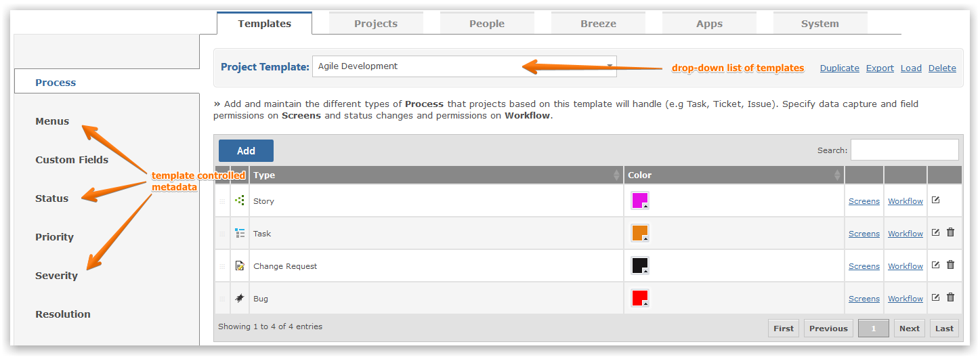Click the Duplicate template link
The image size is (980, 359).
pos(840,68)
